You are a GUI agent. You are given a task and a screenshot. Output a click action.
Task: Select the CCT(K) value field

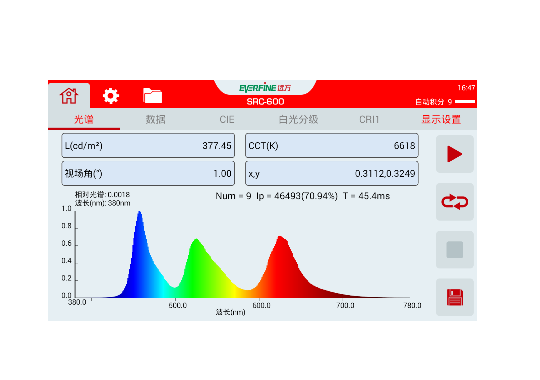pyautogui.click(x=332, y=146)
